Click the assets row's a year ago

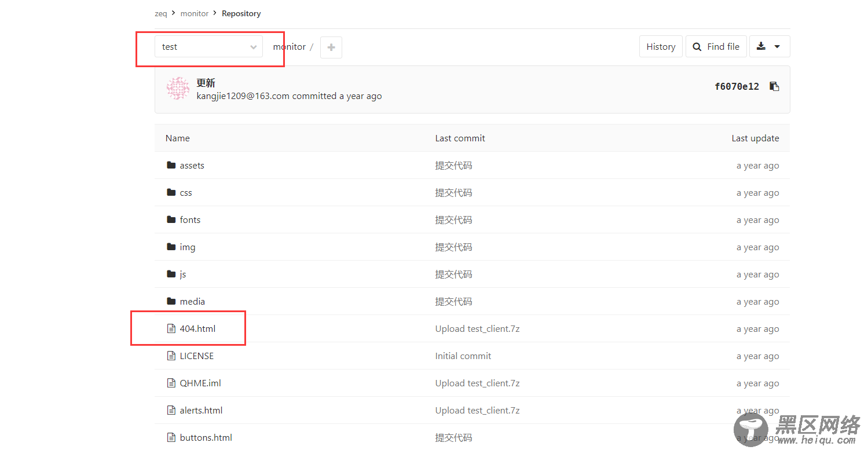(x=758, y=166)
